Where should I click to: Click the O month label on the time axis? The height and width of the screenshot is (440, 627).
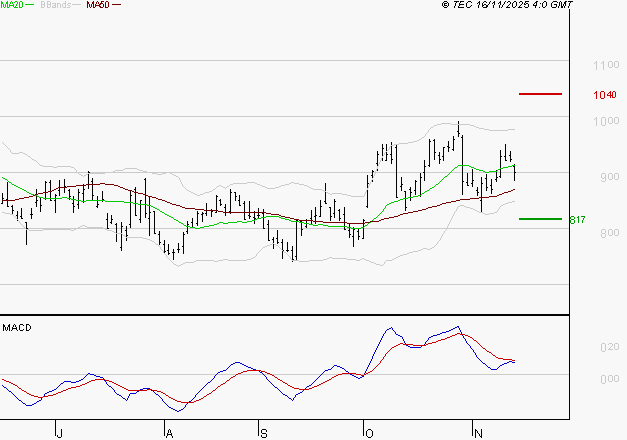coord(369,434)
